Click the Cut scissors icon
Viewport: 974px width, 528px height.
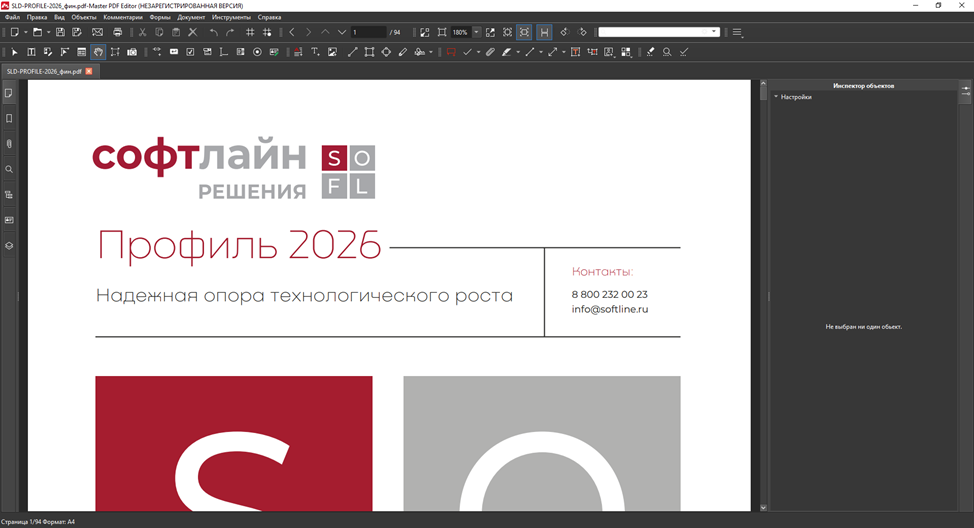tap(142, 32)
